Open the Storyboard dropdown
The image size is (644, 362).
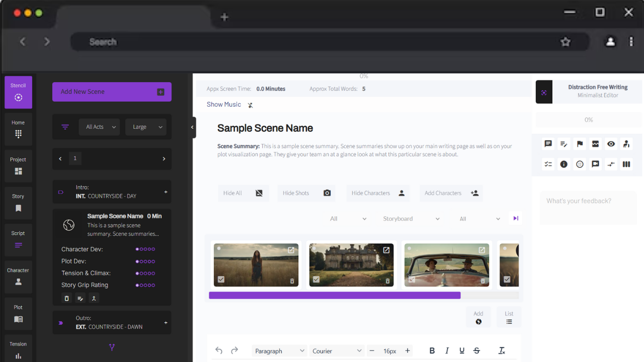click(x=412, y=219)
